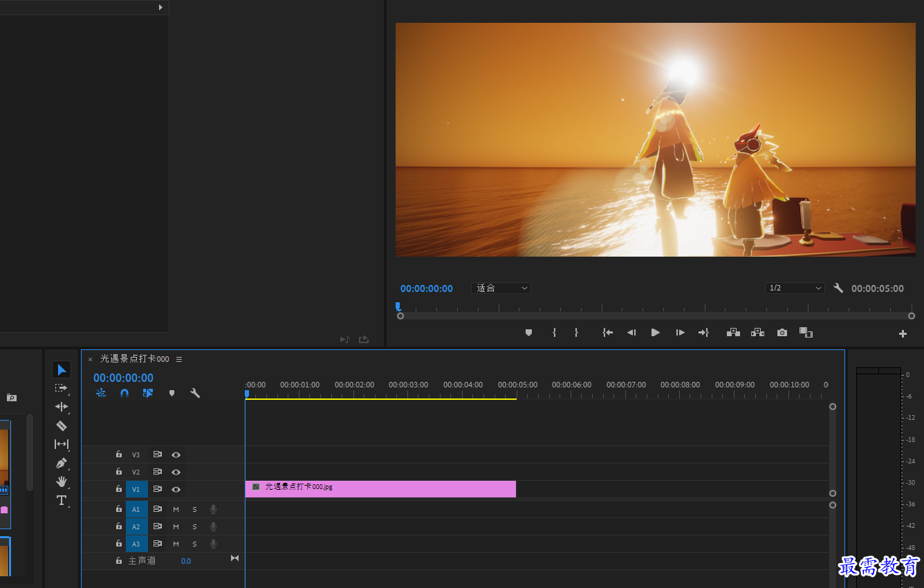924x588 pixels.
Task: Toggle nest sequences insert mode
Action: [101, 393]
